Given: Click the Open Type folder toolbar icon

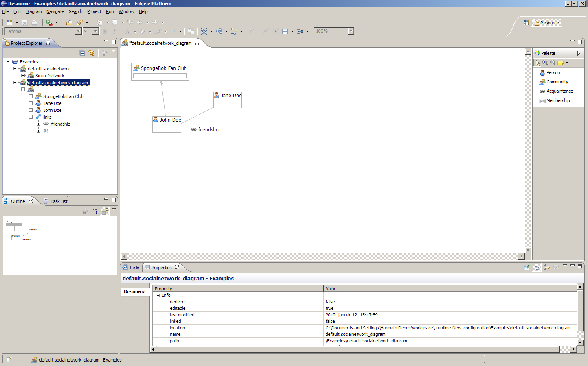Looking at the screenshot, I should point(69,22).
